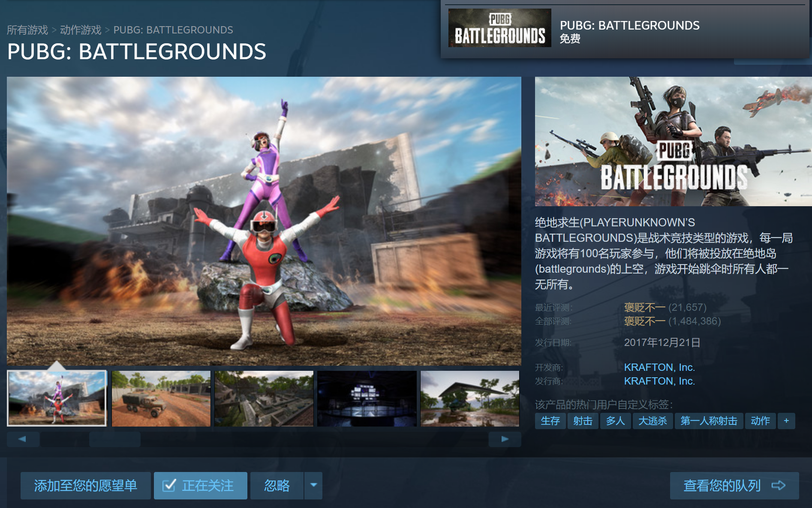Open the 动作游戏 breadcrumb link

click(81, 30)
